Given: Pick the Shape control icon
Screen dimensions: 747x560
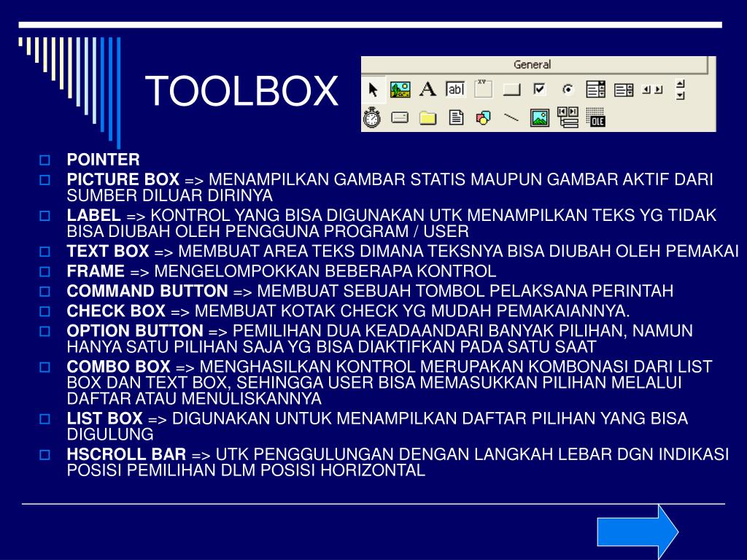Looking at the screenshot, I should coord(483,117).
